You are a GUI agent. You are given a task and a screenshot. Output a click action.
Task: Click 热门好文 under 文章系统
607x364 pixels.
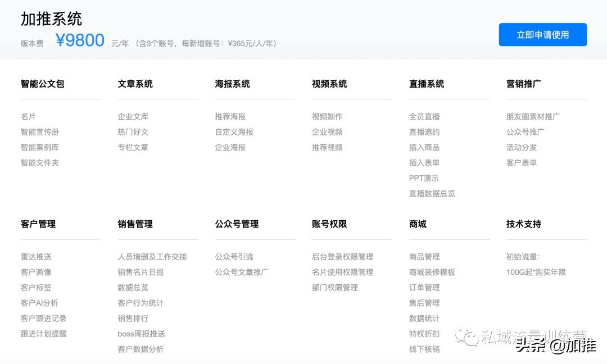click(x=133, y=132)
